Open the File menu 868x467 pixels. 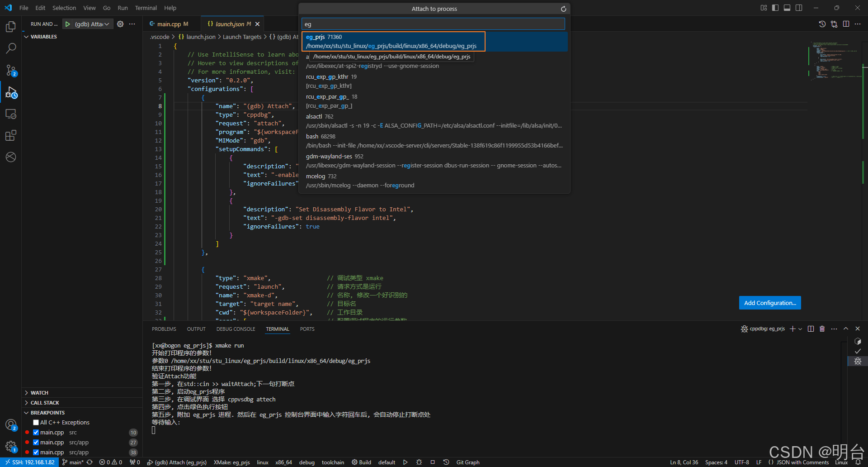[24, 8]
